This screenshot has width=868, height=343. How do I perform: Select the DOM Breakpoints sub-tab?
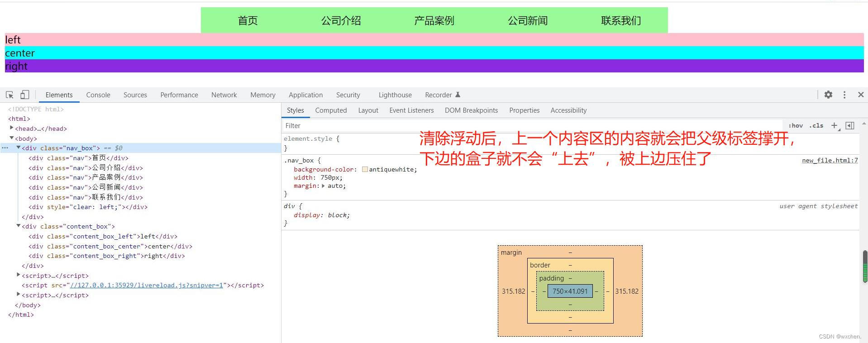point(471,110)
